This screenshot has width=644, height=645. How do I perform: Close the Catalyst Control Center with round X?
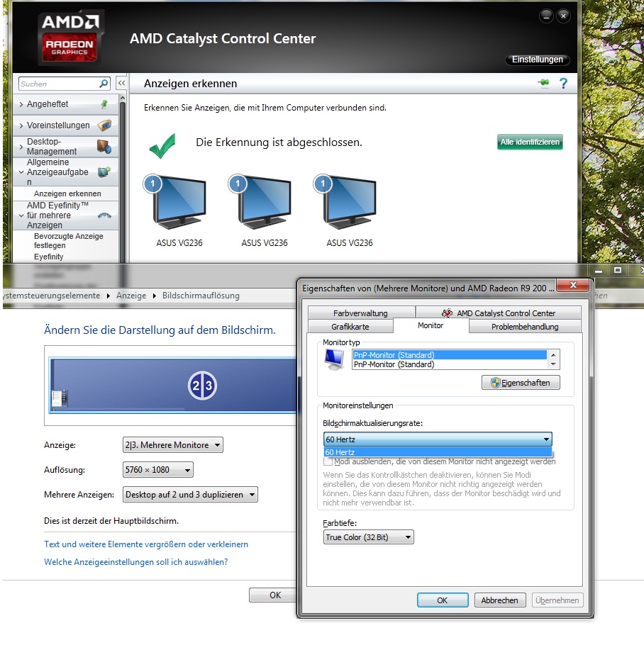[563, 16]
